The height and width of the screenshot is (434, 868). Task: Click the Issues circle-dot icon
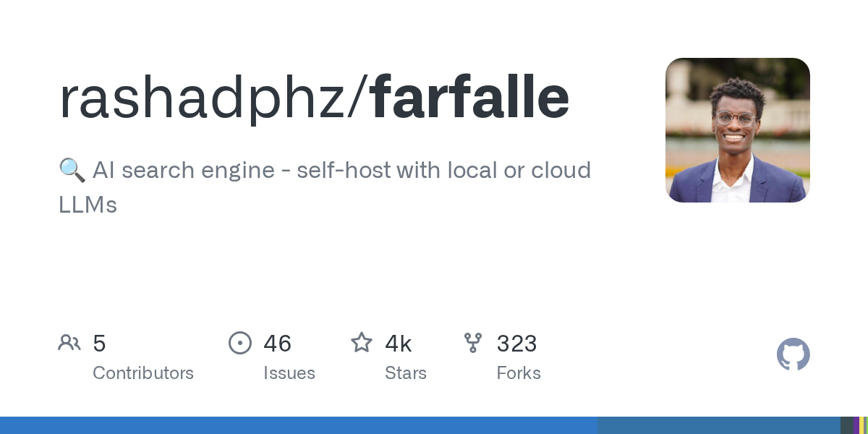click(x=239, y=343)
